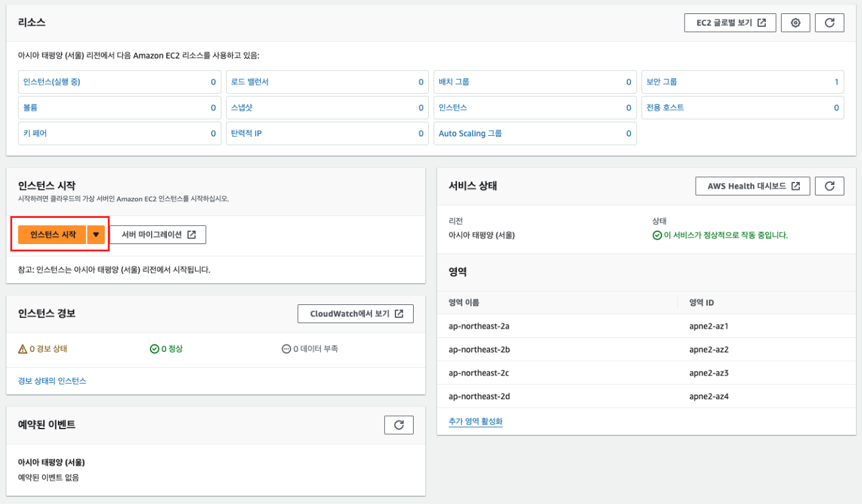
Task: Open the 로드 밸런서 resource link
Action: click(x=250, y=82)
